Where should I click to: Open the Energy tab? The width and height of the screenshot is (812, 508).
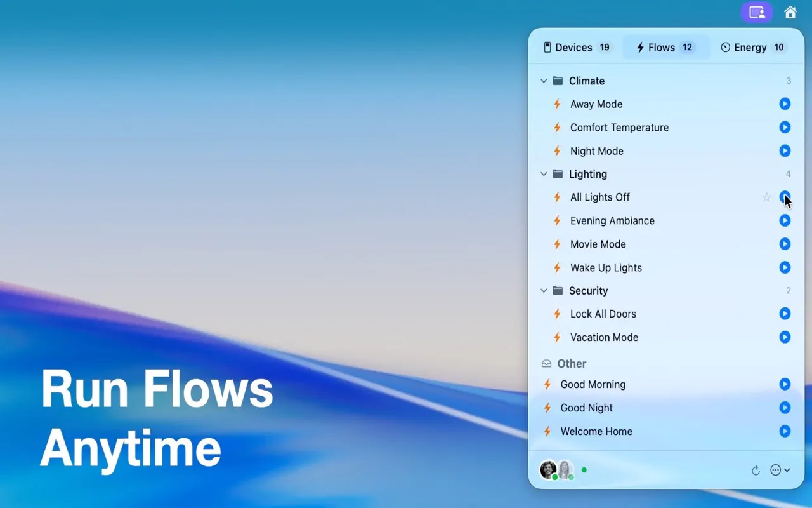pyautogui.click(x=753, y=48)
